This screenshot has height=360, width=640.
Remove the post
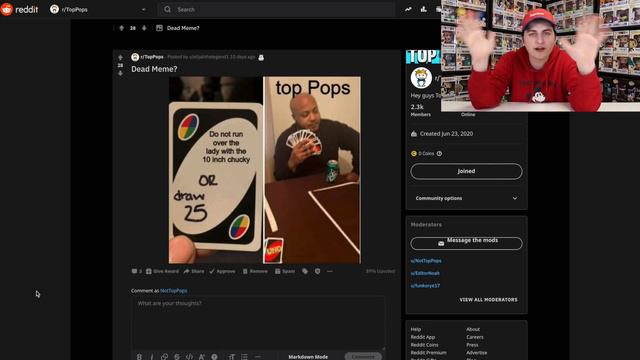255,271
